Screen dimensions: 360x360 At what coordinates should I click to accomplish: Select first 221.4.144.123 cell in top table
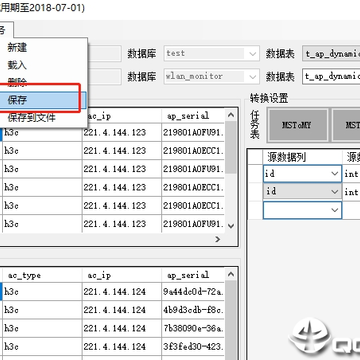(x=115, y=133)
